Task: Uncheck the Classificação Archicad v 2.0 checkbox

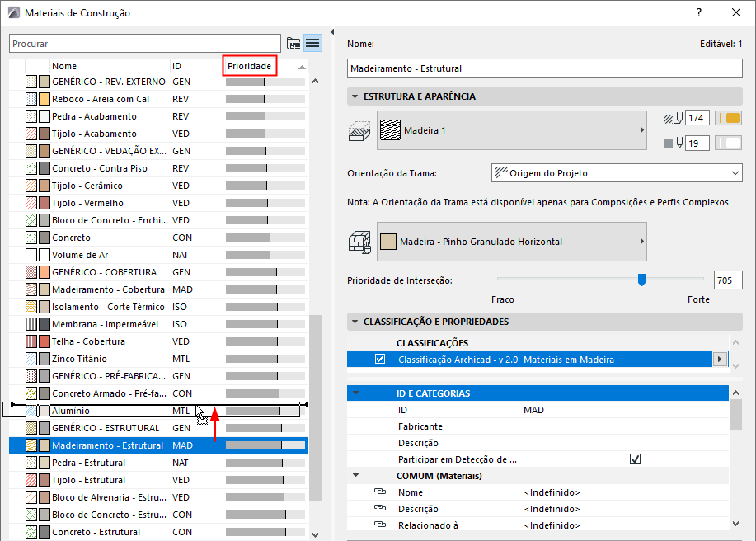Action: [x=380, y=360]
